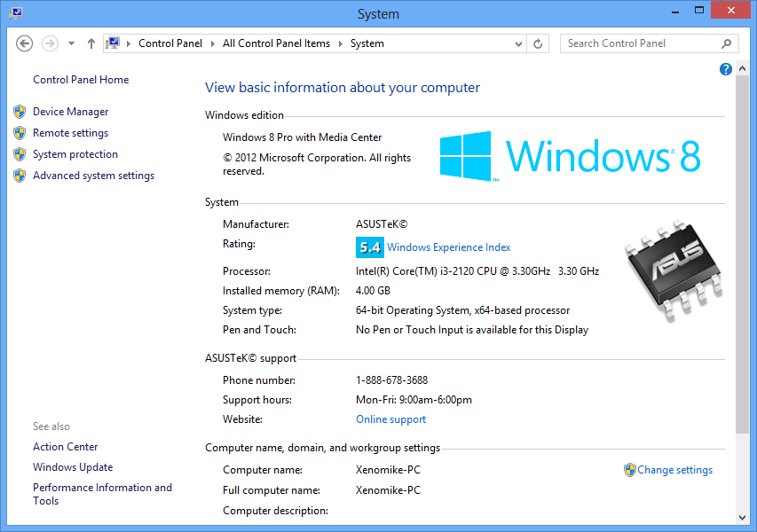Viewport: 757px width, 532px height.
Task: Open Advanced system settings
Action: [94, 175]
